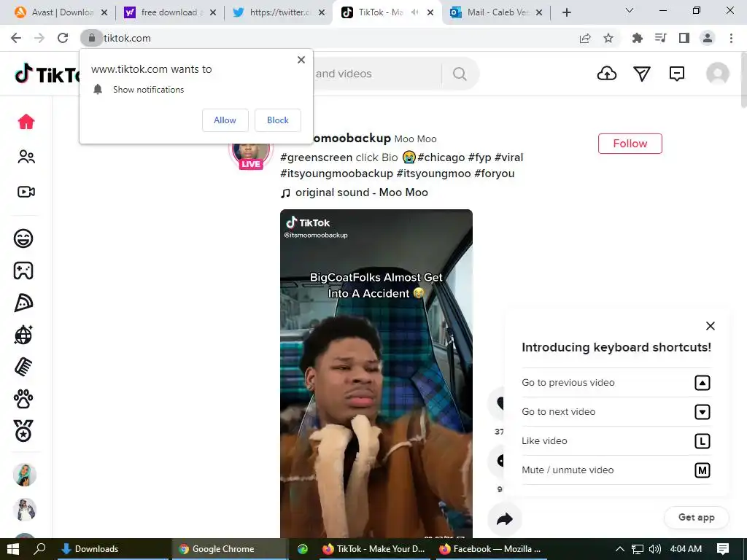Select the Animals paw category icon
Viewport: 747px width, 560px height.
click(23, 399)
